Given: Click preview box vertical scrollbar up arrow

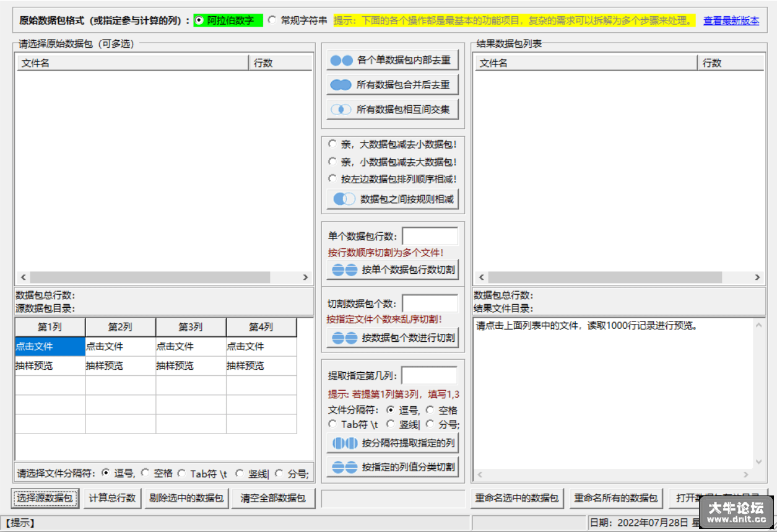Looking at the screenshot, I should click(x=759, y=325).
